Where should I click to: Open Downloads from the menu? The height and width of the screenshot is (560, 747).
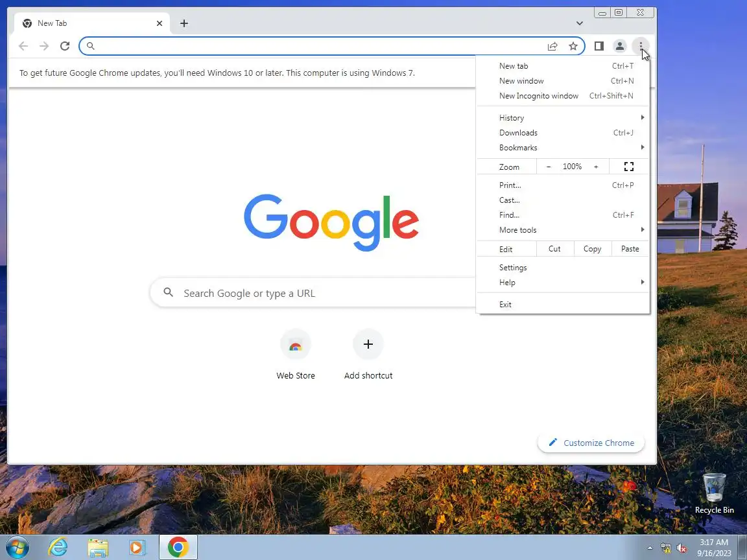[563, 132]
